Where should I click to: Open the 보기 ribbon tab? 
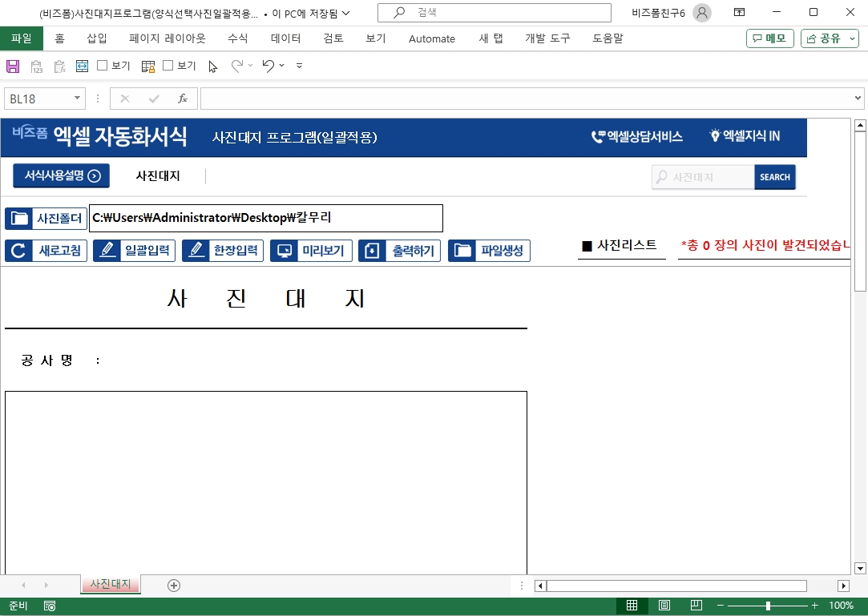tap(375, 38)
